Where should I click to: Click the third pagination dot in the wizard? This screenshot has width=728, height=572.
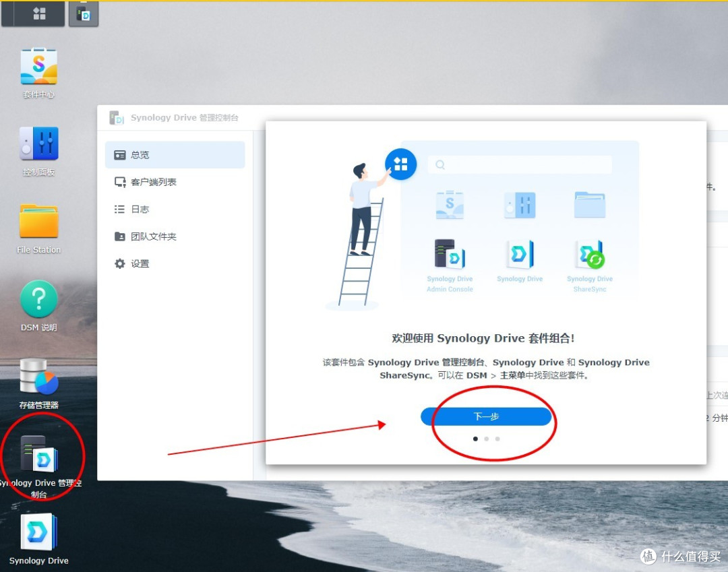[497, 439]
